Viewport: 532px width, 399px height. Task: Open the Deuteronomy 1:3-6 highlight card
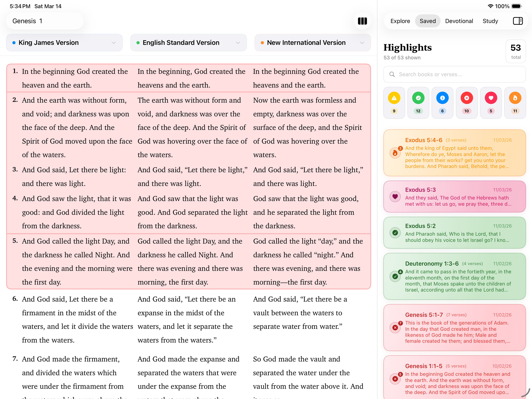pyautogui.click(x=454, y=277)
